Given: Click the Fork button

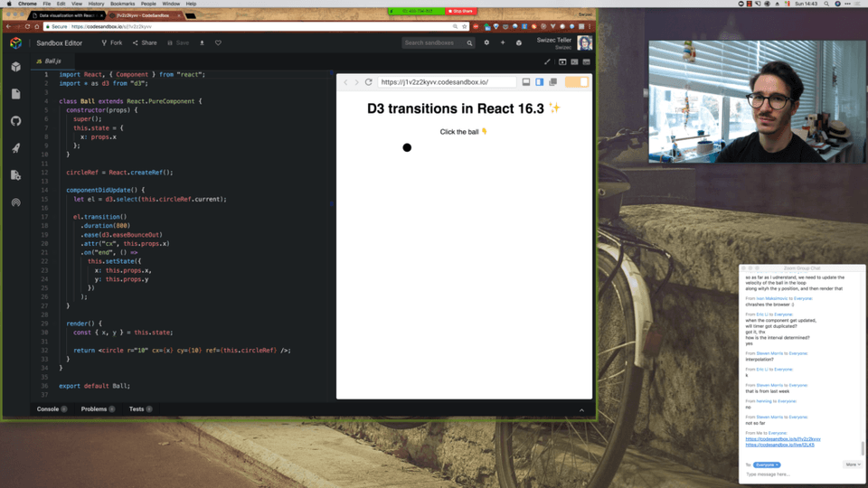Looking at the screenshot, I should point(112,42).
